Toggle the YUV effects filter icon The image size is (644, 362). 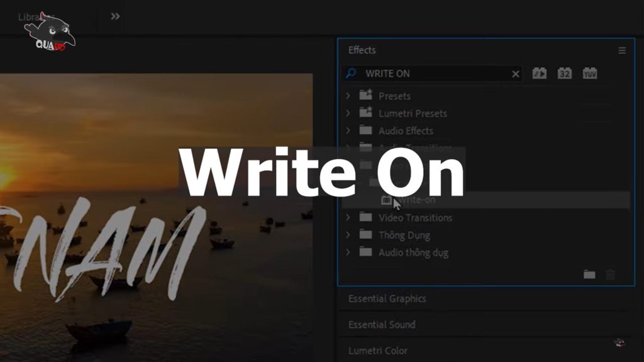pyautogui.click(x=590, y=73)
